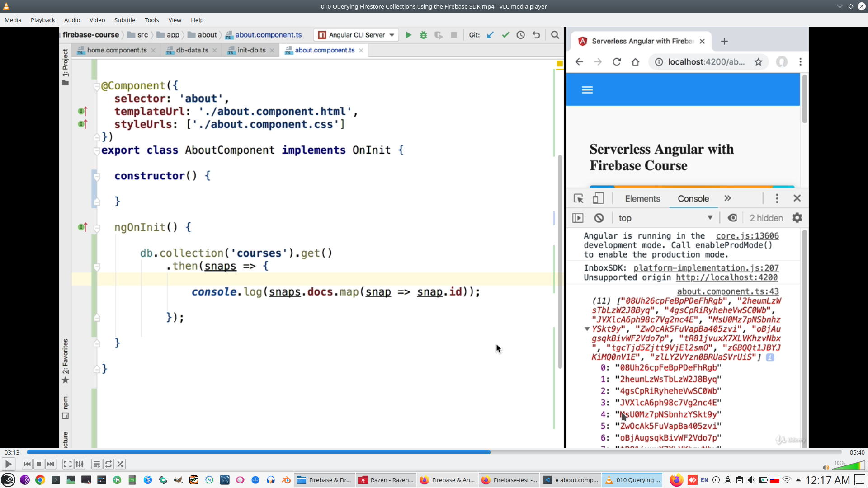Show the VLC playlist
868x488 pixels.
coord(96,464)
